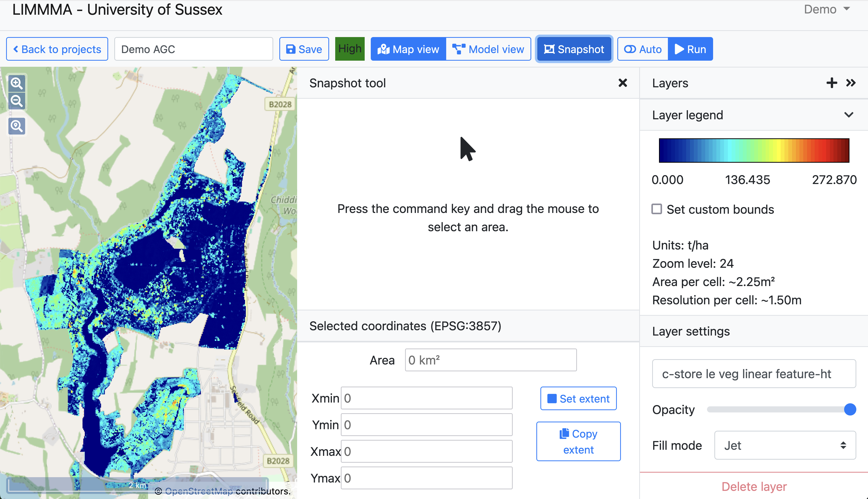The image size is (868, 499).
Task: Add a new layer with plus icon
Action: click(831, 83)
